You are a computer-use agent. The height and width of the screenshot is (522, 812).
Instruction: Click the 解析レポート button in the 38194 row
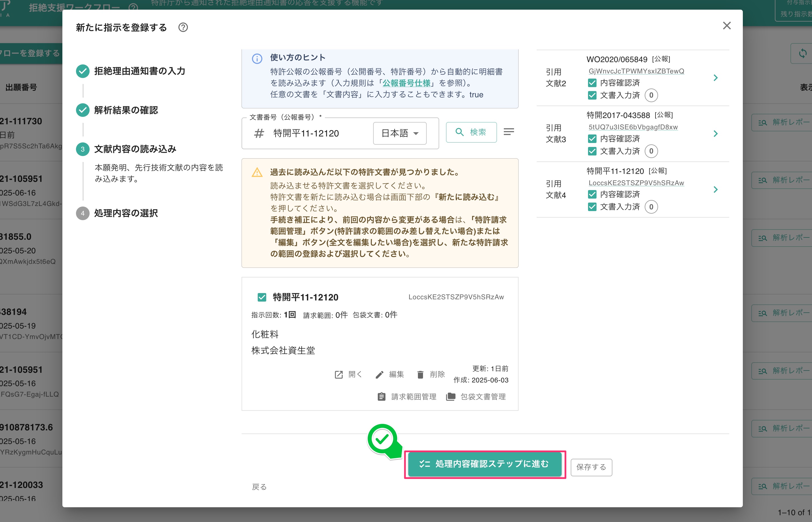click(x=782, y=313)
